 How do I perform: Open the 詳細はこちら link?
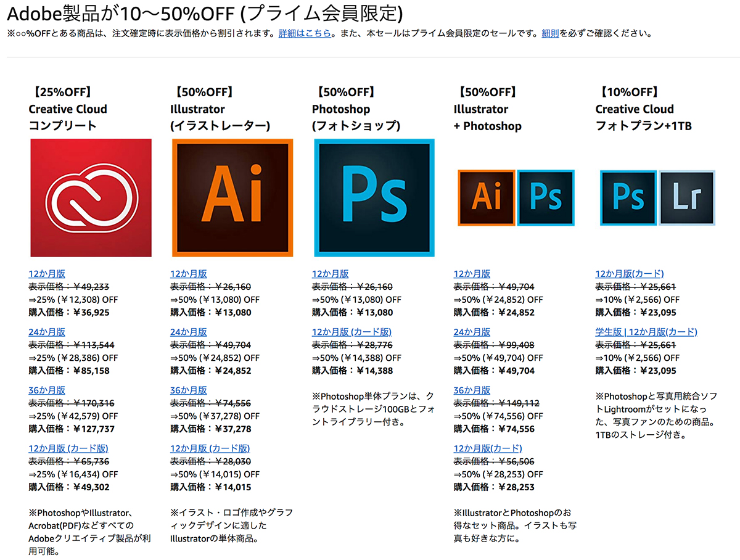305,33
